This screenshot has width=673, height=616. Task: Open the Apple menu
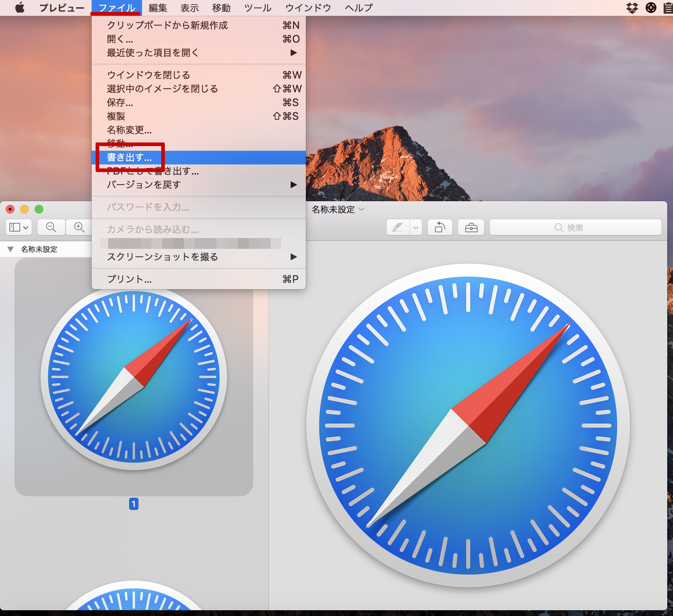coord(20,7)
